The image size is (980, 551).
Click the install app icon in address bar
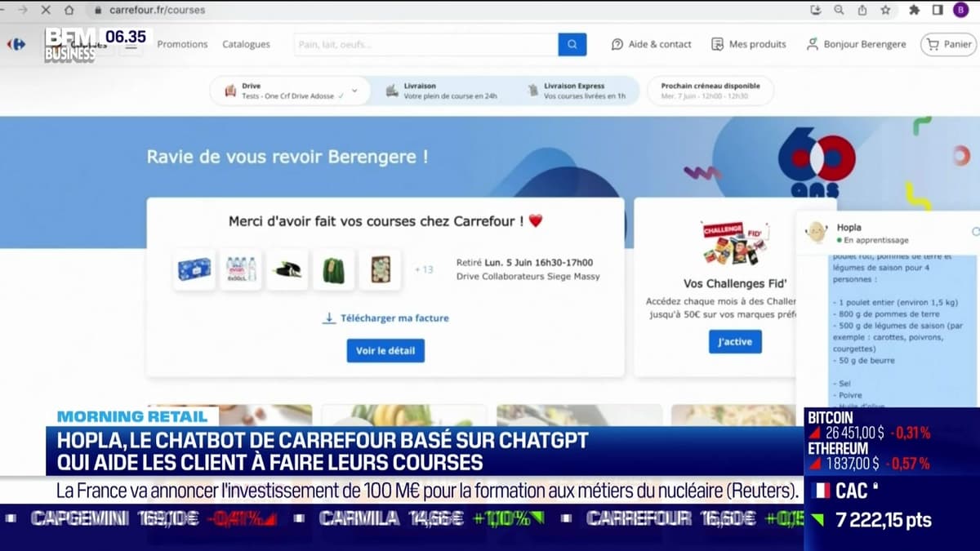[x=816, y=10]
